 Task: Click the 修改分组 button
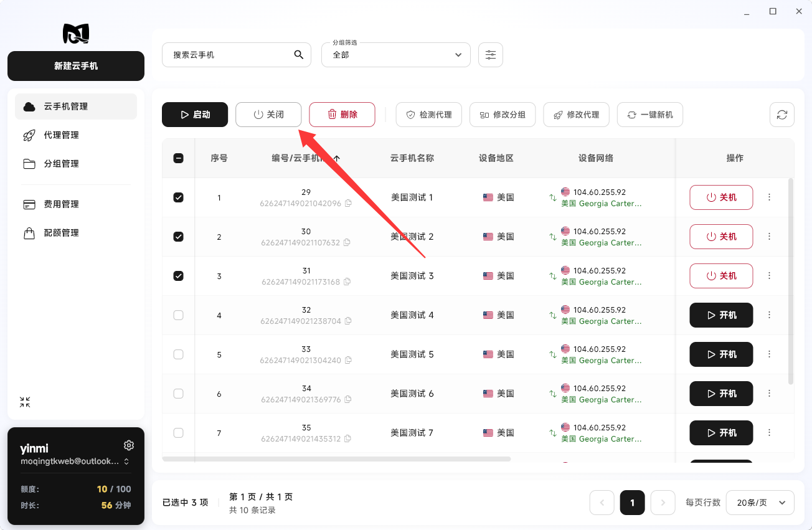click(x=503, y=115)
